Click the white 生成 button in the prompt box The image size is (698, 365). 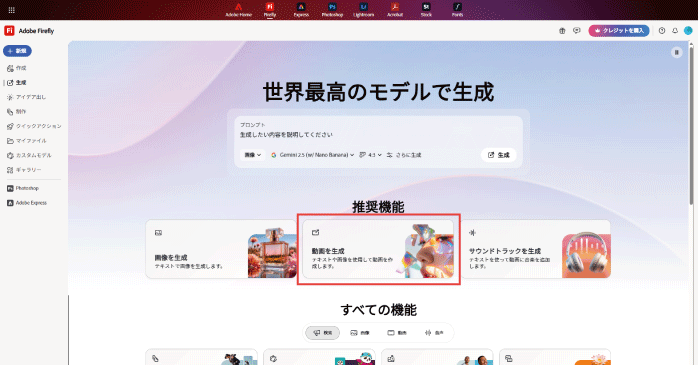click(x=499, y=155)
